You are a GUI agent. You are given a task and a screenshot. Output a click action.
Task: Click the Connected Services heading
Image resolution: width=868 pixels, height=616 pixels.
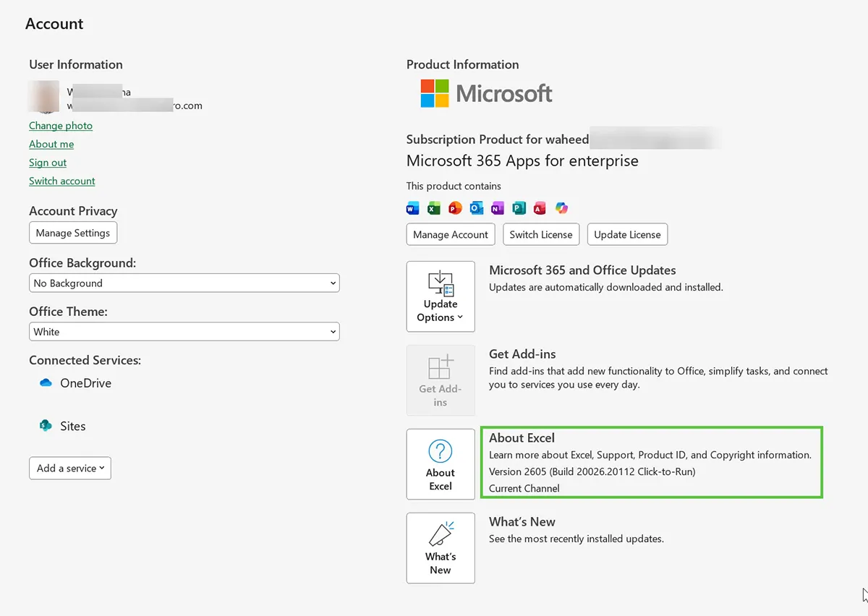coord(85,360)
